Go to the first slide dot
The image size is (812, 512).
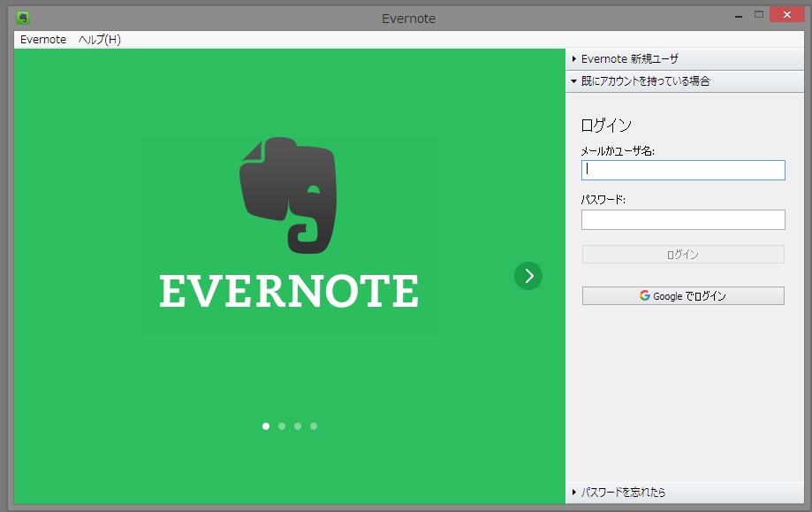tap(266, 426)
